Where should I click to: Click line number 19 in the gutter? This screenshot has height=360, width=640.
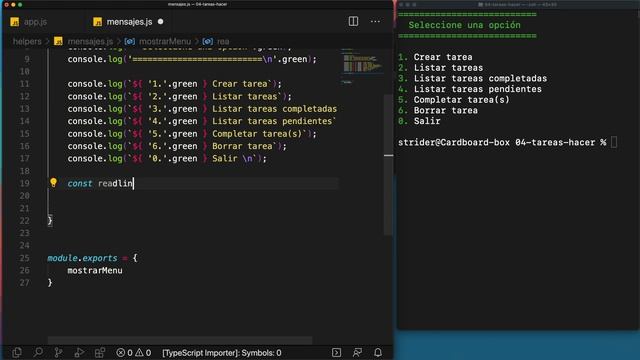[24, 184]
